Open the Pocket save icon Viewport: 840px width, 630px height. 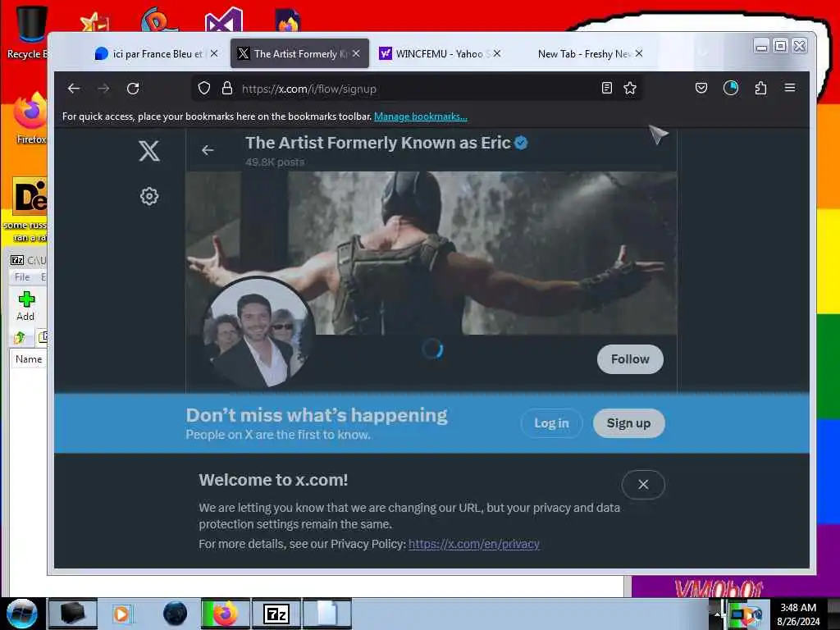coord(701,88)
